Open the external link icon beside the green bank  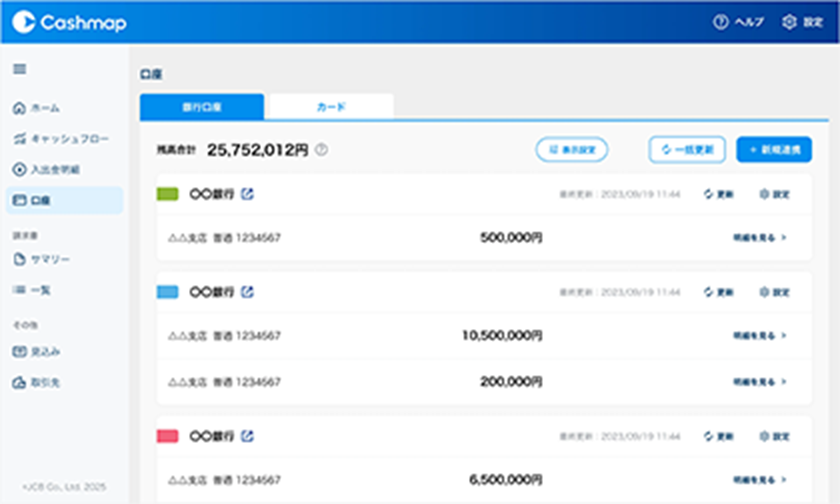(248, 194)
